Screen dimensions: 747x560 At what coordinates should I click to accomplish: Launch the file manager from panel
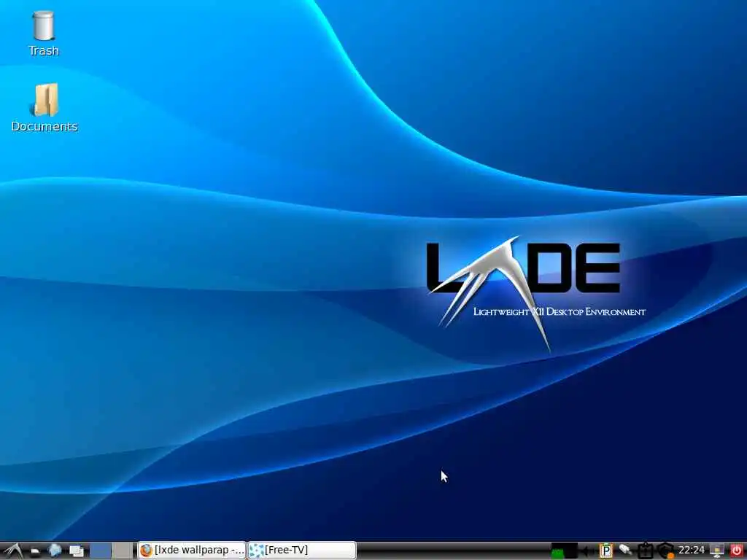[x=35, y=551]
